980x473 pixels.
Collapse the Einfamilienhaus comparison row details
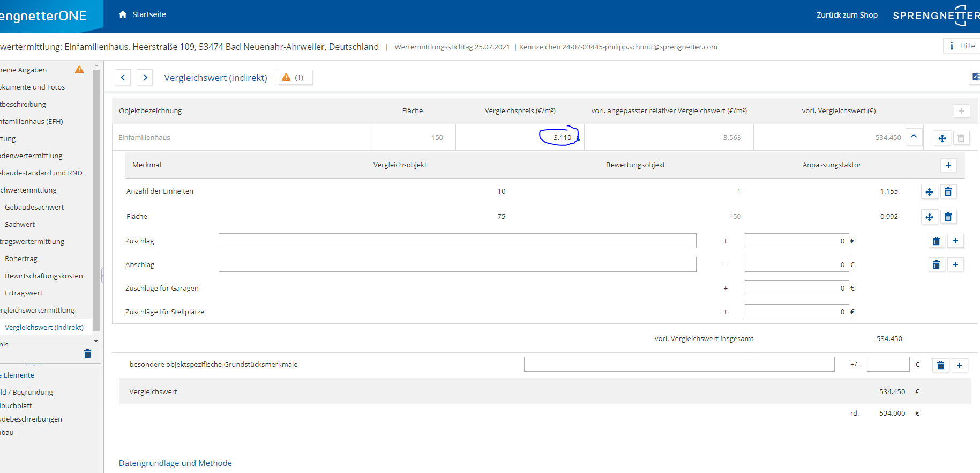tap(914, 137)
